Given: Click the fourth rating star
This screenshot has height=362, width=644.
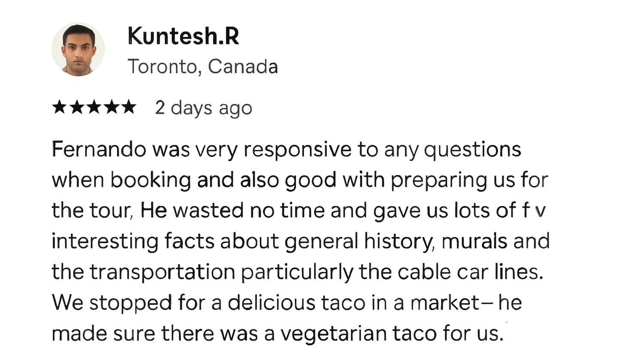Looking at the screenshot, I should tap(111, 107).
